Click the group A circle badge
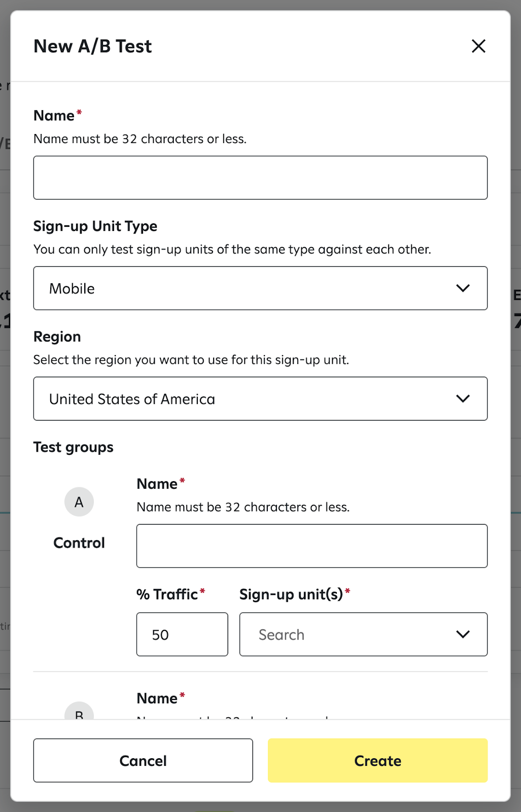 tap(79, 502)
